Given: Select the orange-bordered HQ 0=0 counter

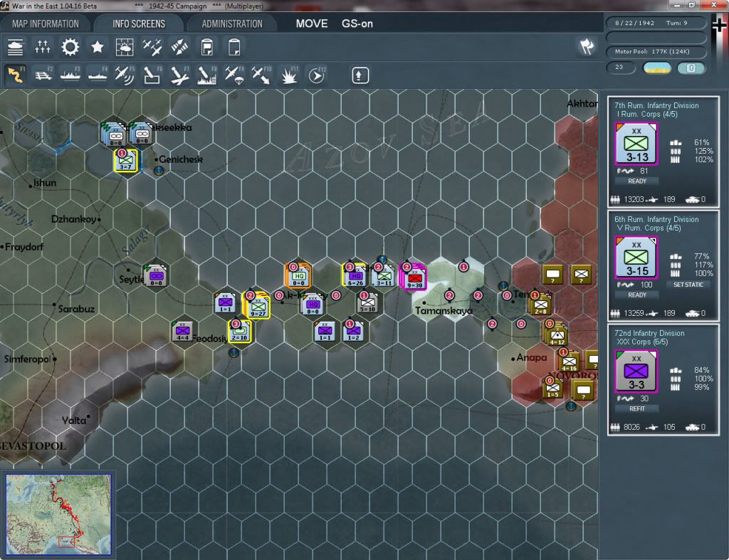Looking at the screenshot, I should (298, 276).
